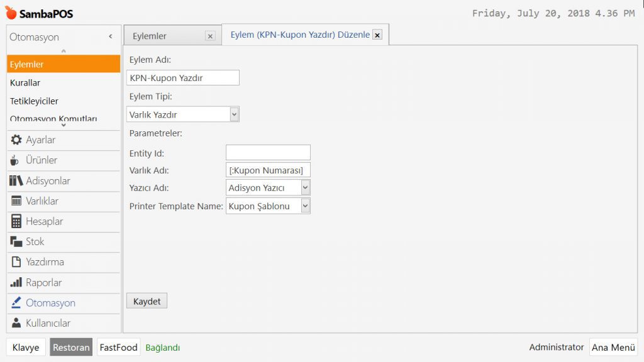This screenshot has height=362, width=644.
Task: Close the Eylem Düzenle tab
Action: click(x=377, y=35)
